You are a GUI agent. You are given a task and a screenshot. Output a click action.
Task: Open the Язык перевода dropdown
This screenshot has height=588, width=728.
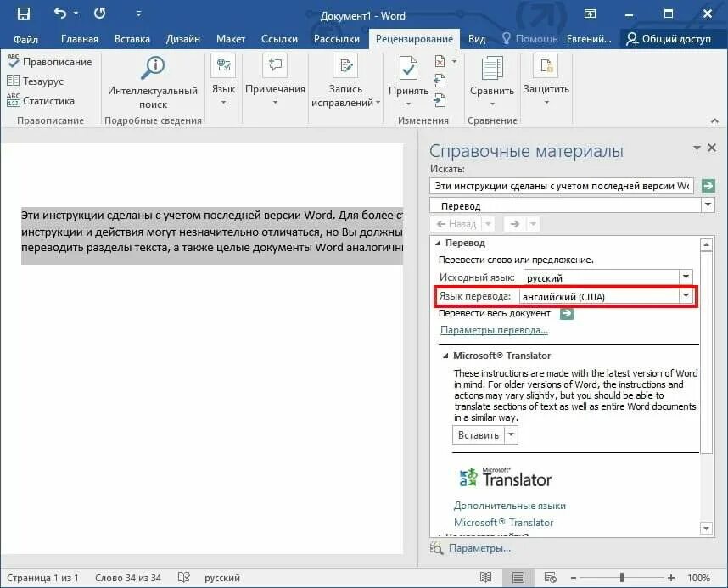click(686, 295)
